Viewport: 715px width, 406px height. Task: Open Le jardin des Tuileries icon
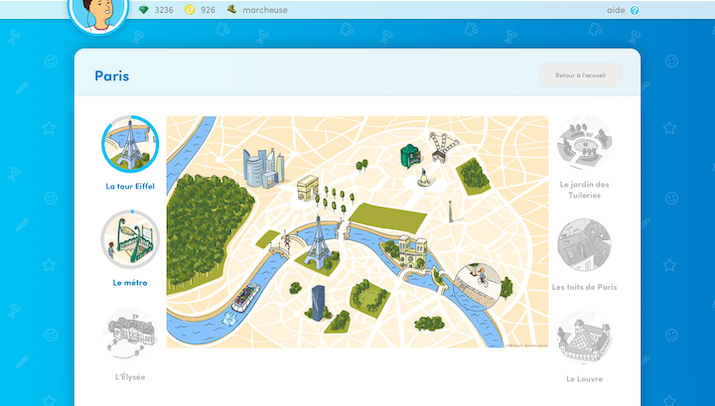584,145
